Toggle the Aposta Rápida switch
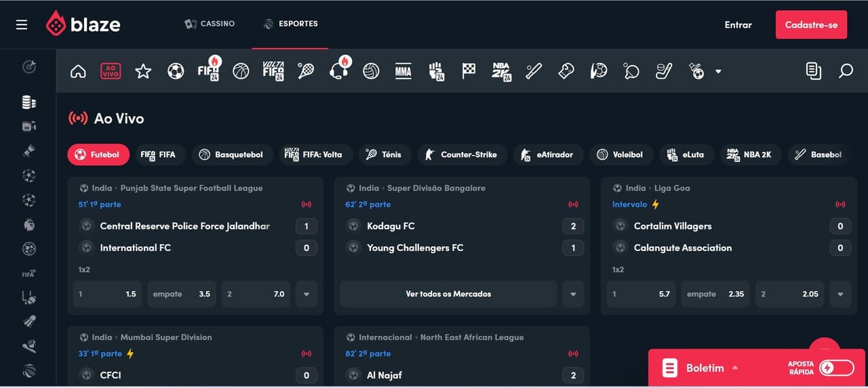868x388 pixels. tap(836, 368)
